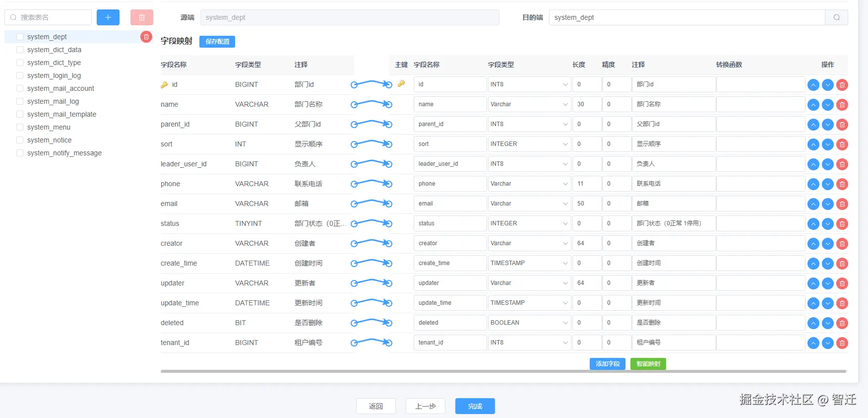Viewport: 868px width, 418px height.
Task: Move the email row up
Action: (x=813, y=204)
